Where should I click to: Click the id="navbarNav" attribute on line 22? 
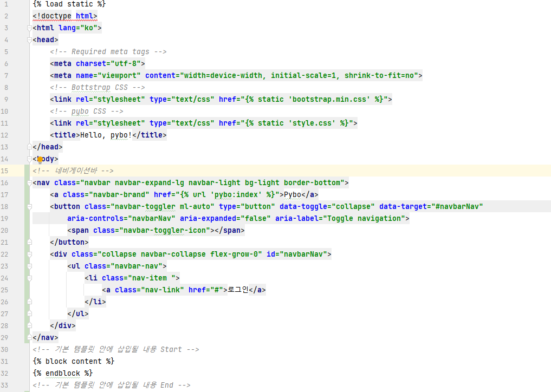pyautogui.click(x=297, y=254)
